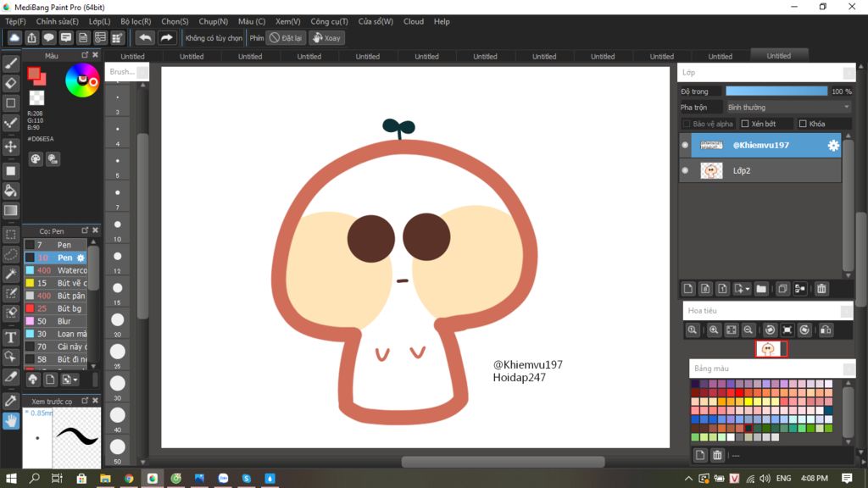Click the horizontal canvas scrollbar

click(503, 462)
